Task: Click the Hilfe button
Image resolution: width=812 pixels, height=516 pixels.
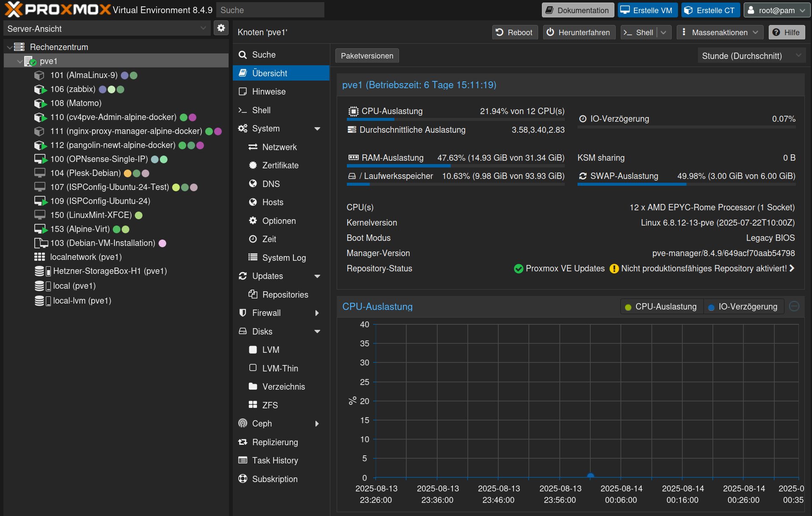Action: tap(787, 33)
